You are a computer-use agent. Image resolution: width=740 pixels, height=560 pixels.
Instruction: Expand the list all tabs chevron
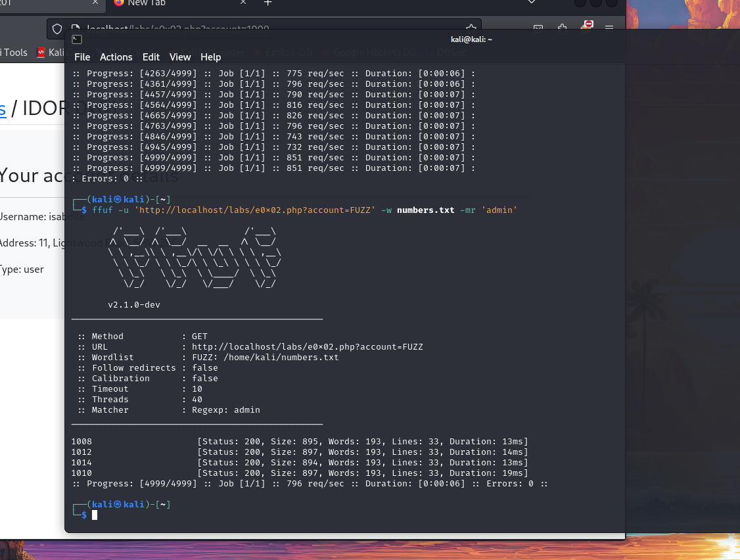pos(532,3)
